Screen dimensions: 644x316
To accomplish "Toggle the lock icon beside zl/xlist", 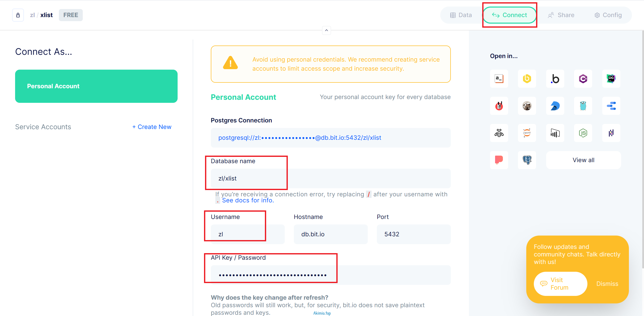I will pyautogui.click(x=18, y=15).
